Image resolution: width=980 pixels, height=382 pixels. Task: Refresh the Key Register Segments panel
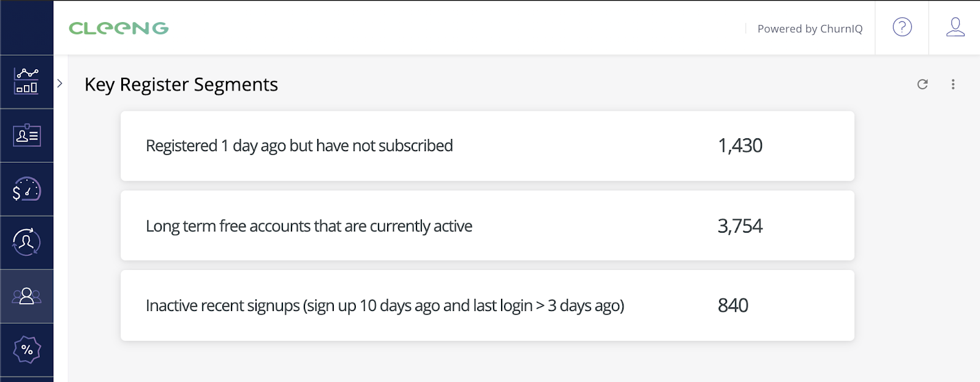922,84
